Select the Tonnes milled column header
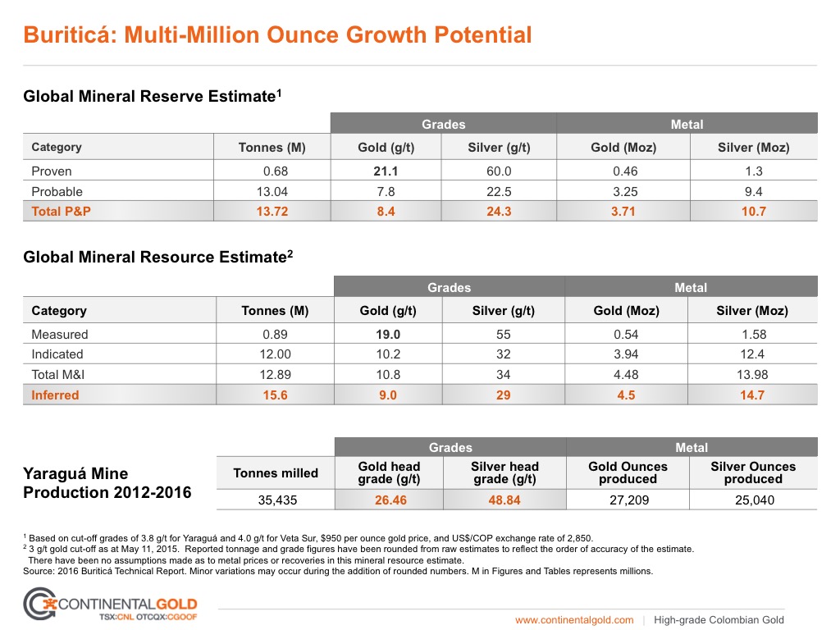The width and height of the screenshot is (840, 630). [276, 472]
